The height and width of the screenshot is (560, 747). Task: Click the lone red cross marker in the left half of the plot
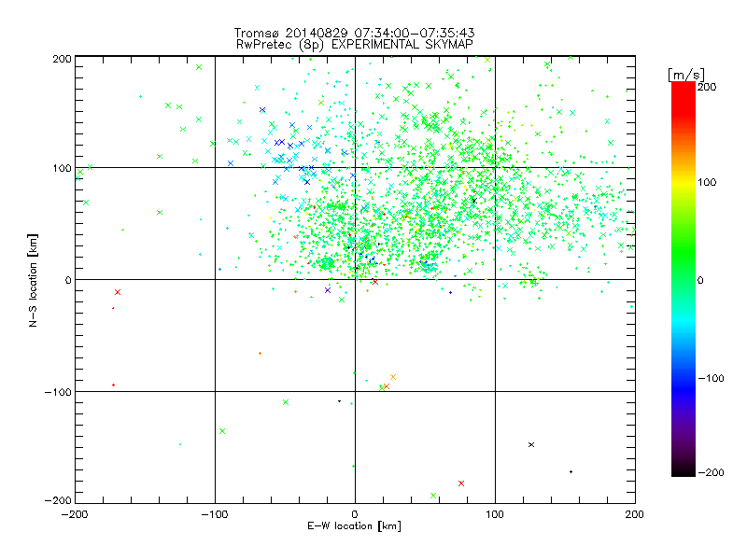(x=118, y=292)
